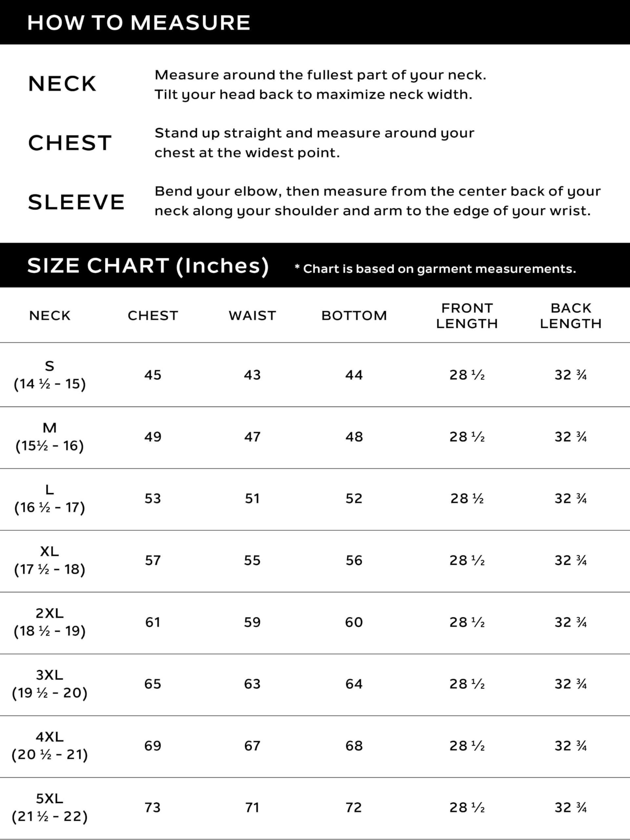Click the S row front length 28 ½
Viewport: 630px width, 840px height.
pos(467,375)
